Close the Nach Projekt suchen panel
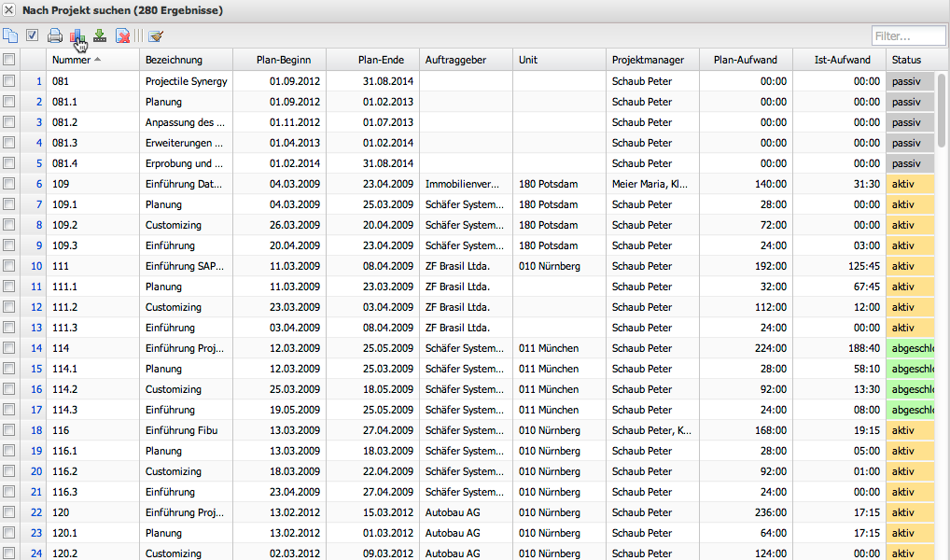The height and width of the screenshot is (560, 950). 8,9
